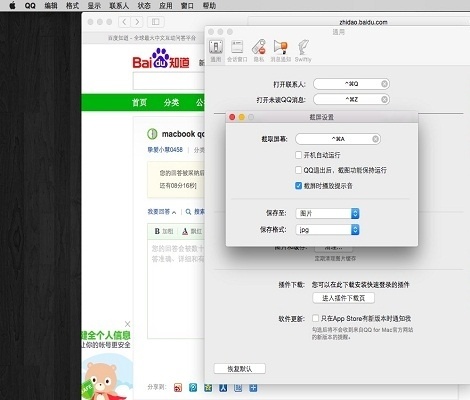470x400 pixels.
Task: Click the search magnifier next to 我要回答
Action: point(188,212)
